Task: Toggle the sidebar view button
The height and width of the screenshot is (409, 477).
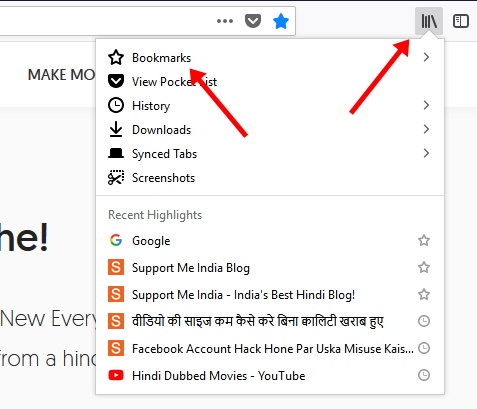Action: 461,21
